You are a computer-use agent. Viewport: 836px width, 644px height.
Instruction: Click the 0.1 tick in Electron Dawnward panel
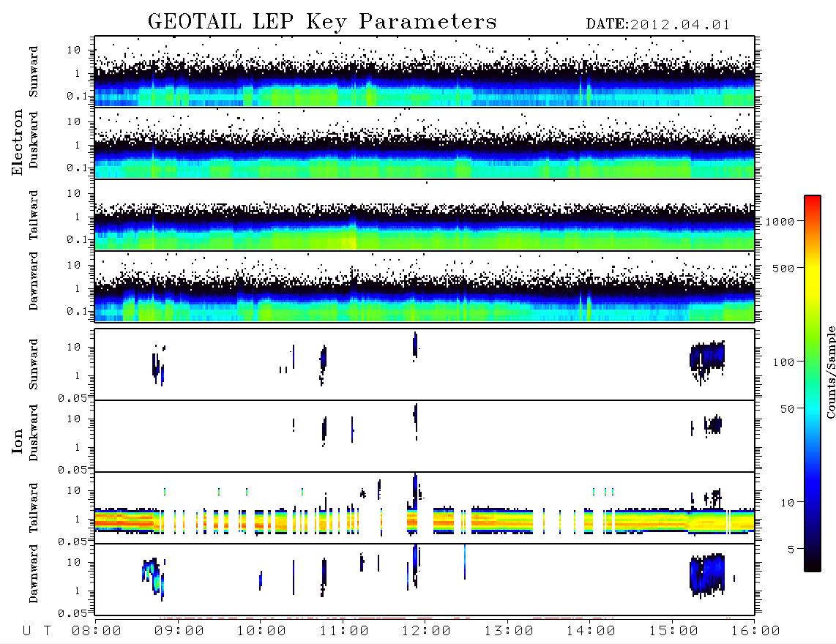tap(77, 311)
